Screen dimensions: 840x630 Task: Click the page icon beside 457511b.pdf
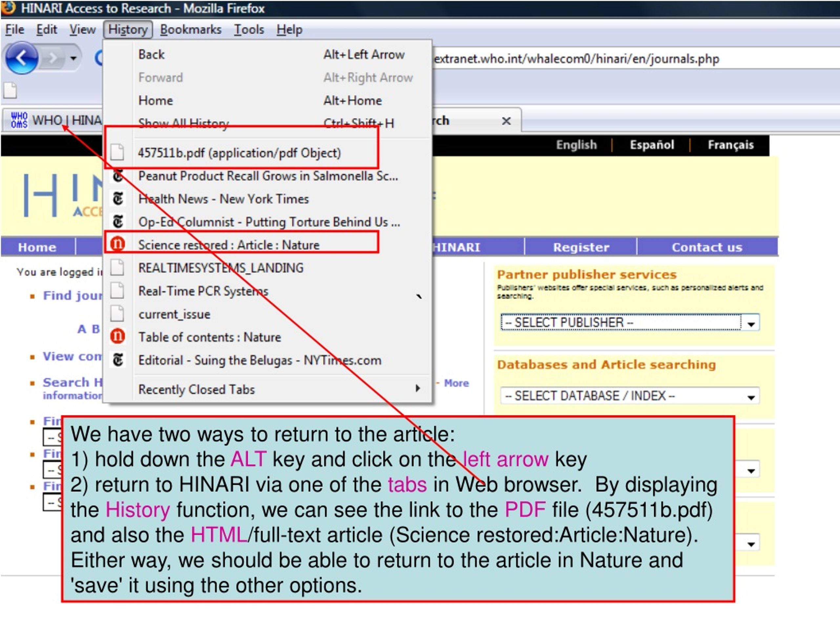tap(117, 152)
